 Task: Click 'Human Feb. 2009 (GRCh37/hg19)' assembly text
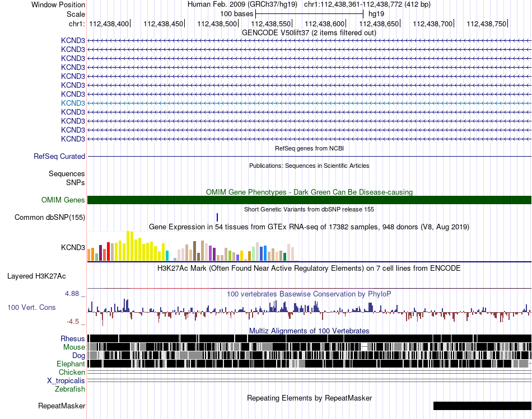242,4
